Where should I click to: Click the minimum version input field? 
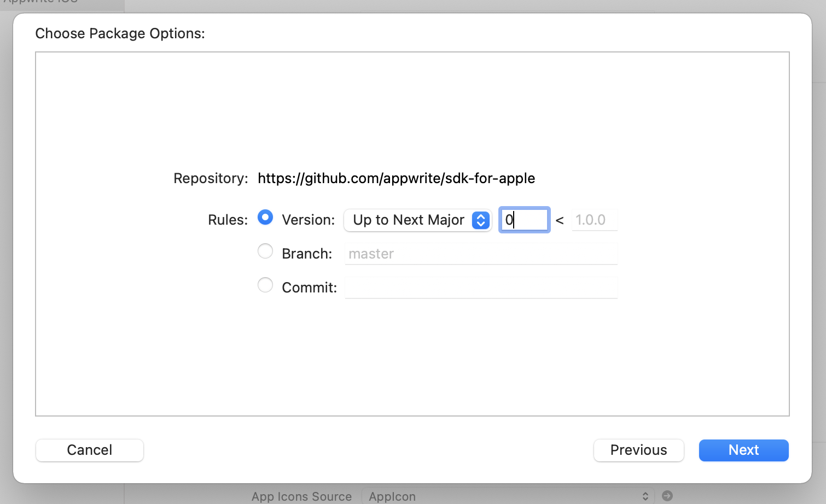tap(525, 220)
